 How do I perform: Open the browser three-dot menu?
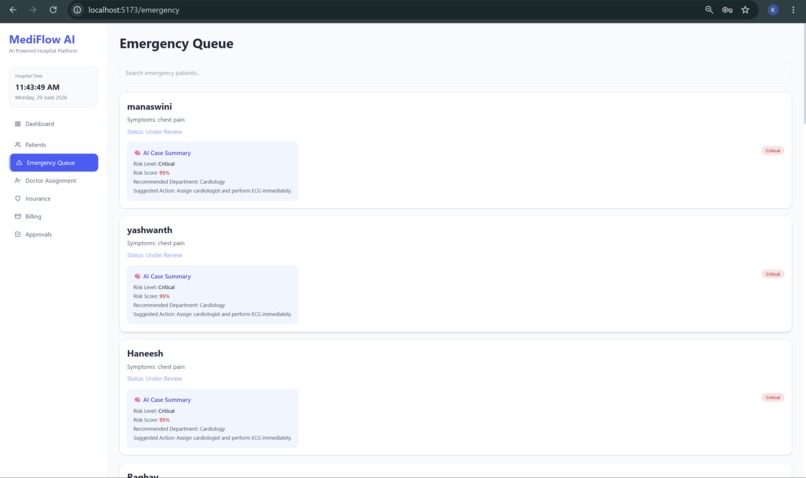pos(793,10)
